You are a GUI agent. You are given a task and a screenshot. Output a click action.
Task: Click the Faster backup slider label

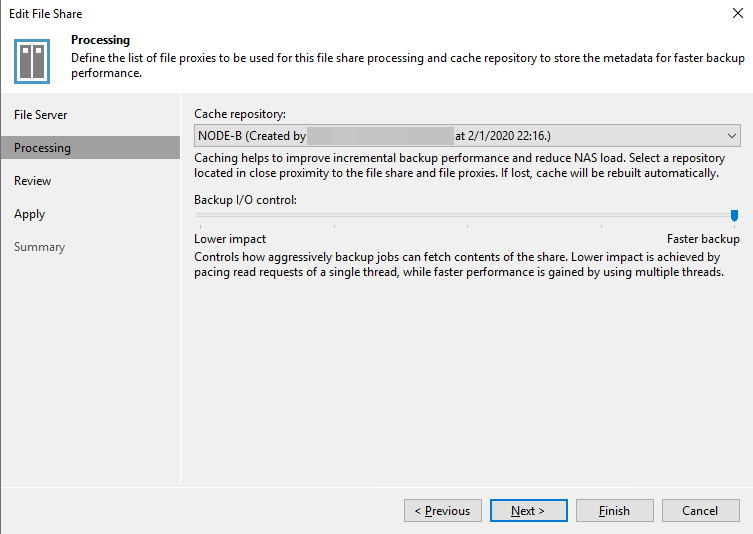pyautogui.click(x=703, y=239)
